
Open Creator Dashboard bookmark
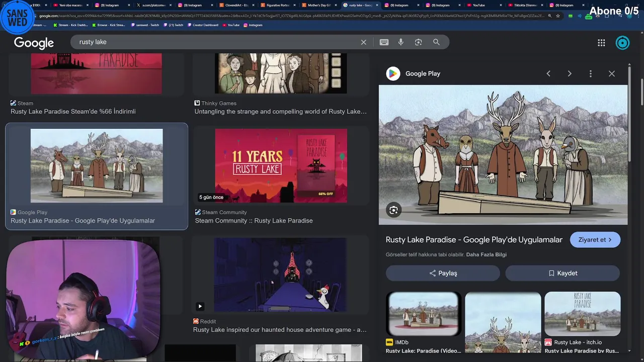point(203,25)
